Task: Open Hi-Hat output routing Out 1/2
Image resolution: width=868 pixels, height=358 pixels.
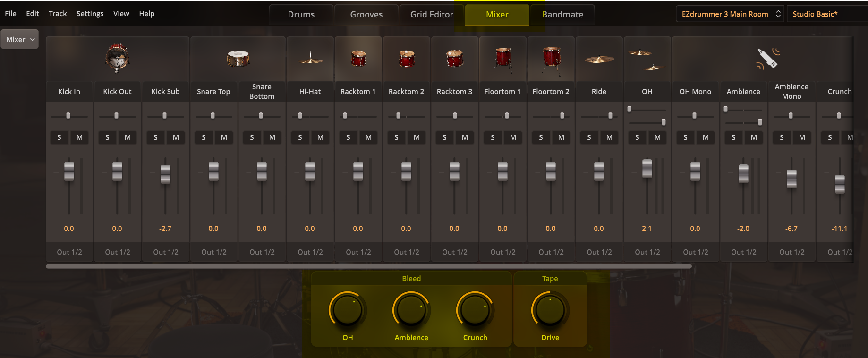Action: point(310,252)
